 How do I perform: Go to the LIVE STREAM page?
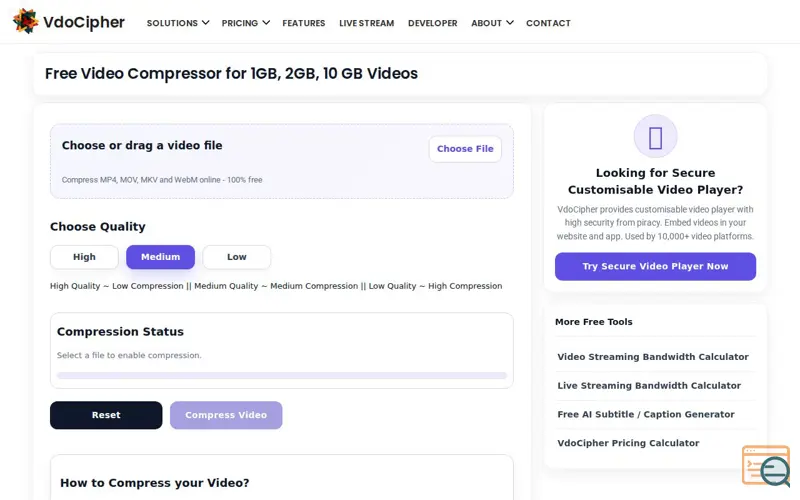pyautogui.click(x=366, y=23)
